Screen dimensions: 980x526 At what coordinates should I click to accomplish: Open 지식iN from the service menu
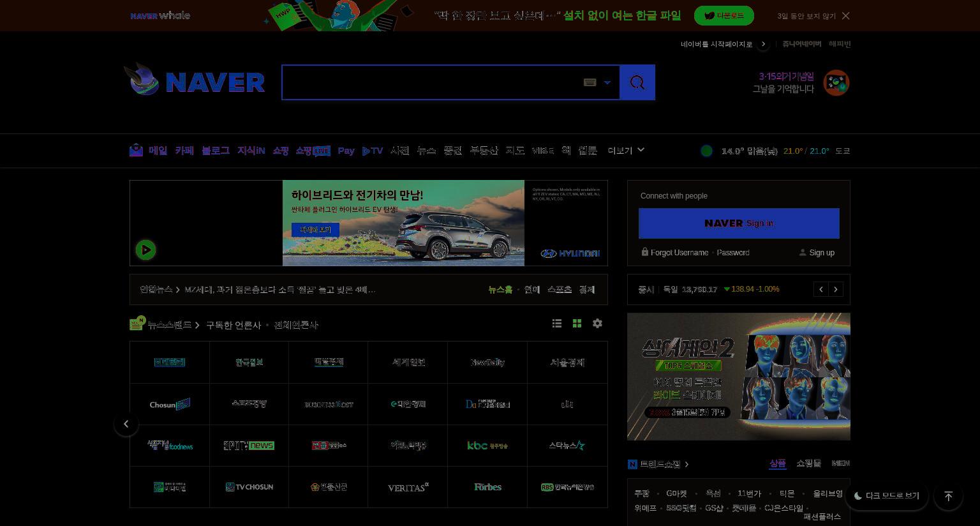pos(251,151)
